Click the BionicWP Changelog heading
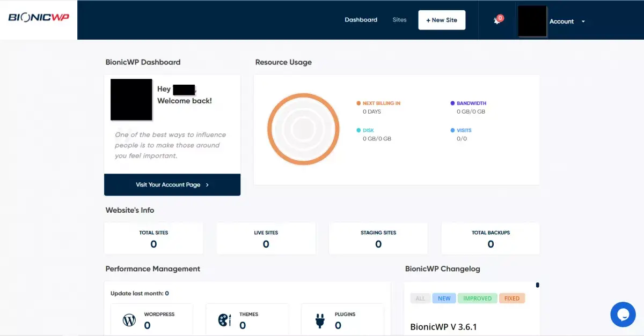Viewport: 644px width, 336px height. (x=443, y=269)
